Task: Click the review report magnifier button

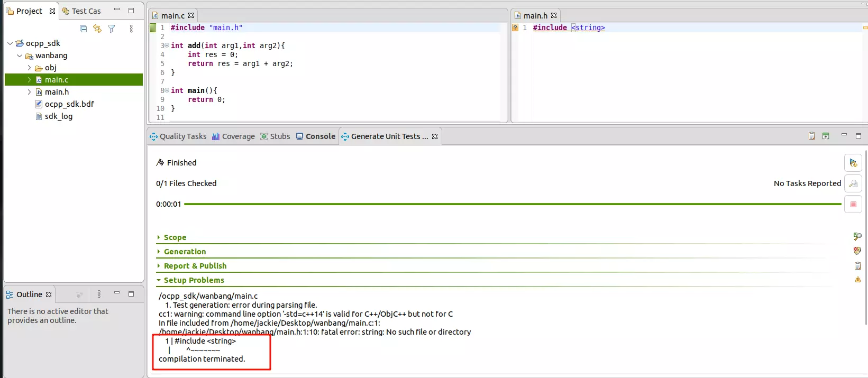Action: click(853, 183)
